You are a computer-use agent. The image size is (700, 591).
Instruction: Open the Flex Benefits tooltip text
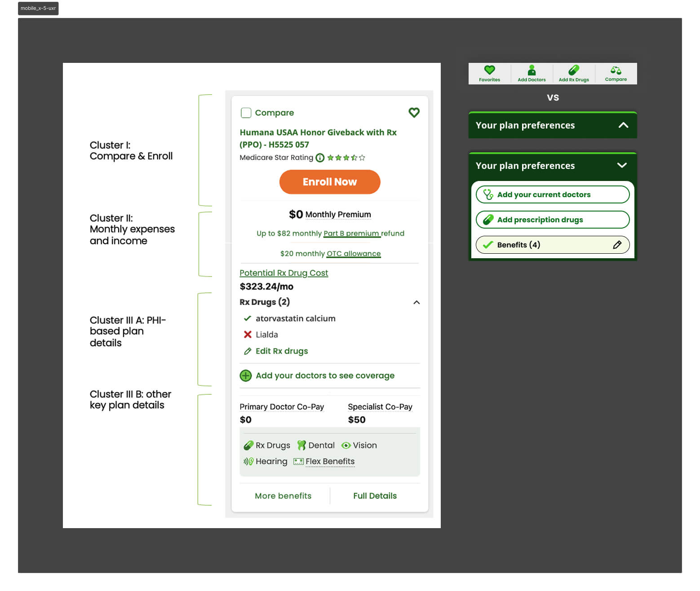coord(330,462)
